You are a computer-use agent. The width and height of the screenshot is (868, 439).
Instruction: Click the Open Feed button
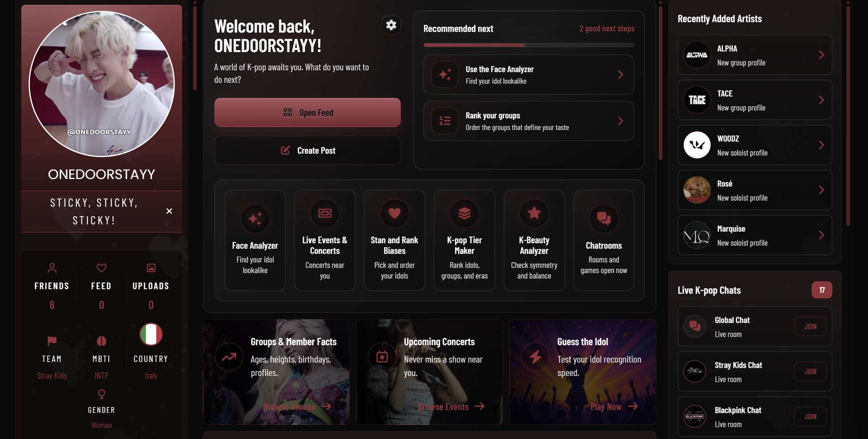click(307, 113)
